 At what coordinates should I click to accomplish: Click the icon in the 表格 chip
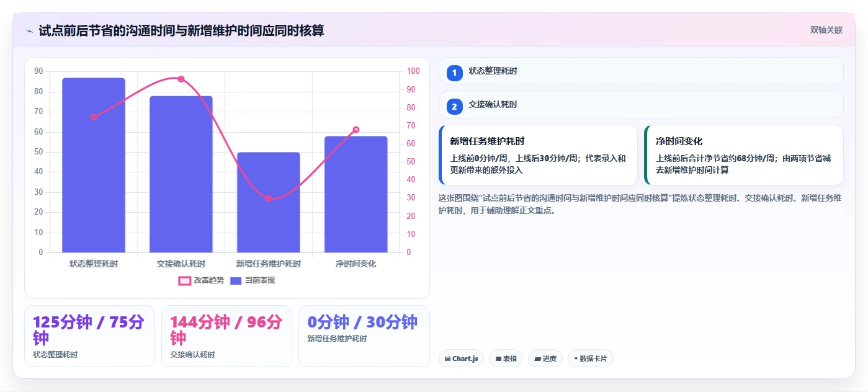pos(498,359)
